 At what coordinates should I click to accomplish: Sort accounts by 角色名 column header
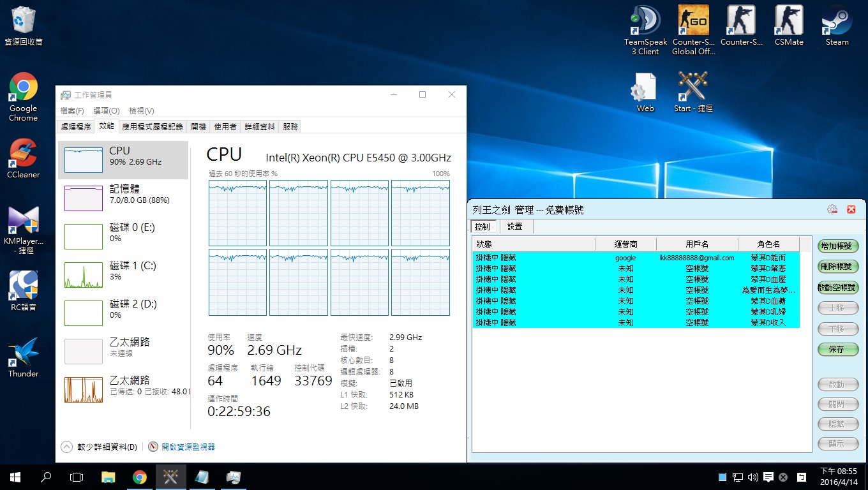click(x=768, y=244)
